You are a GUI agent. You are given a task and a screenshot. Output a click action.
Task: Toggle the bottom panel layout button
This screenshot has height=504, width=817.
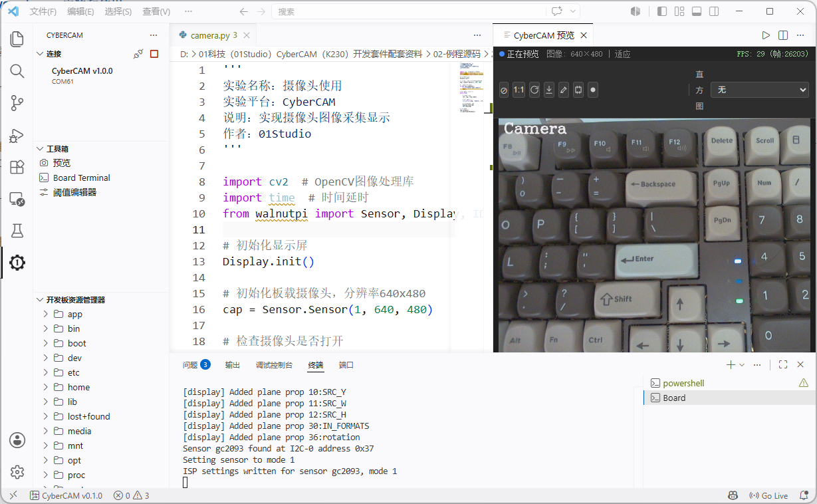[x=697, y=11]
